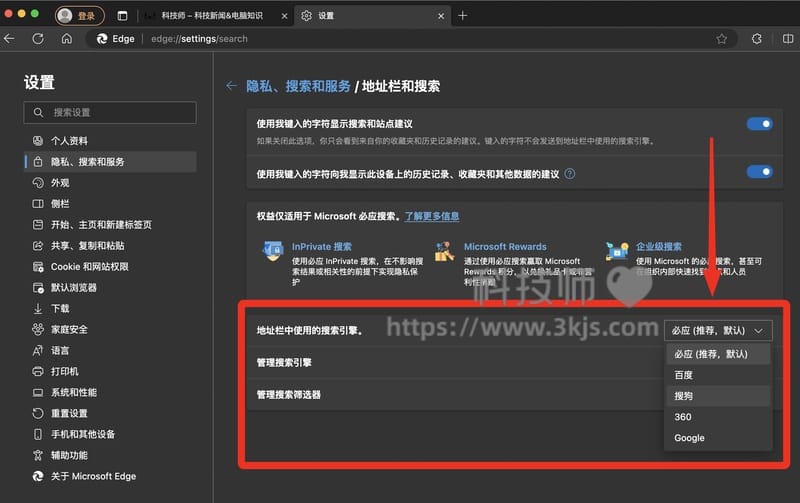Click 隐私、搜索和服务 breadcrumb link

(x=298, y=86)
